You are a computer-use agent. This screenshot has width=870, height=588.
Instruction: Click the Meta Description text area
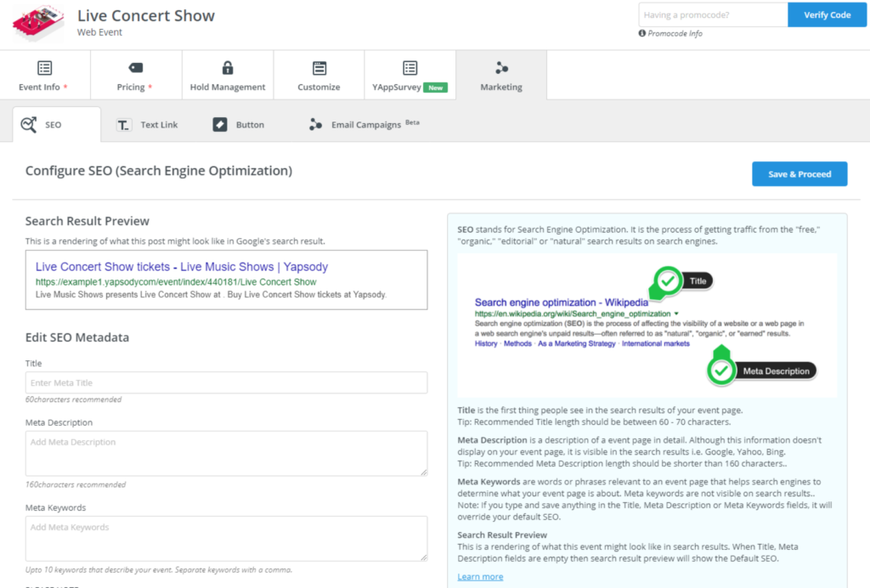pyautogui.click(x=226, y=453)
